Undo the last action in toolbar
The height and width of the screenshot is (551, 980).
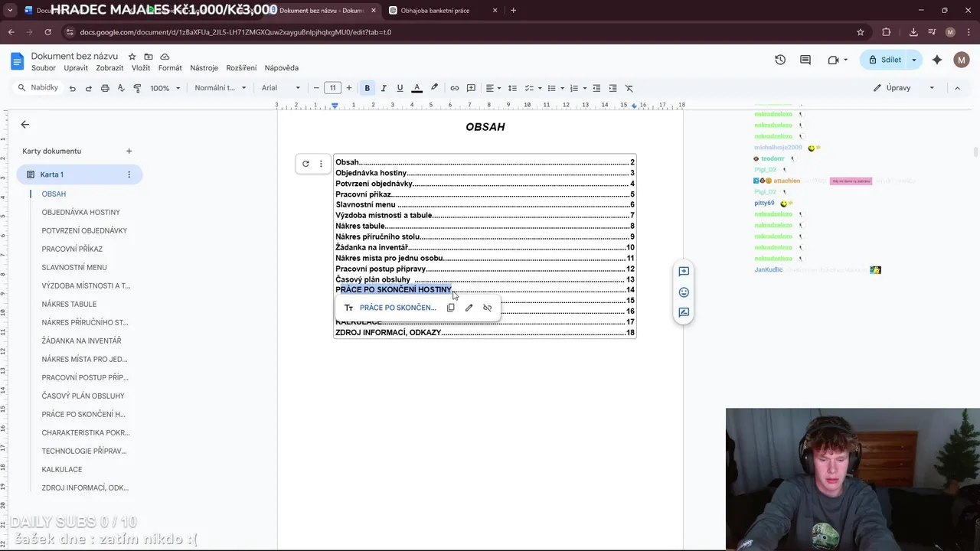pyautogui.click(x=73, y=88)
